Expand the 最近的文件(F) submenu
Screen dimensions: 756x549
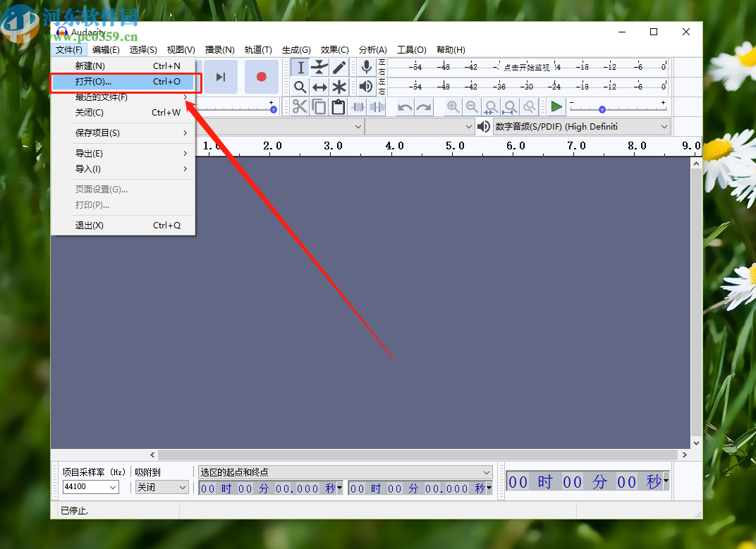click(123, 97)
